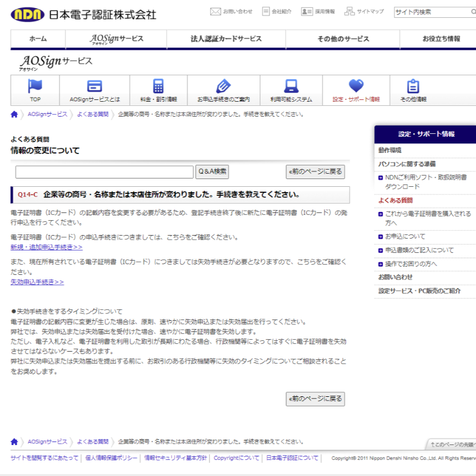Click the 設定・サポート情報 sidebar header
Viewport: 476px width, 476px height.
425,134
